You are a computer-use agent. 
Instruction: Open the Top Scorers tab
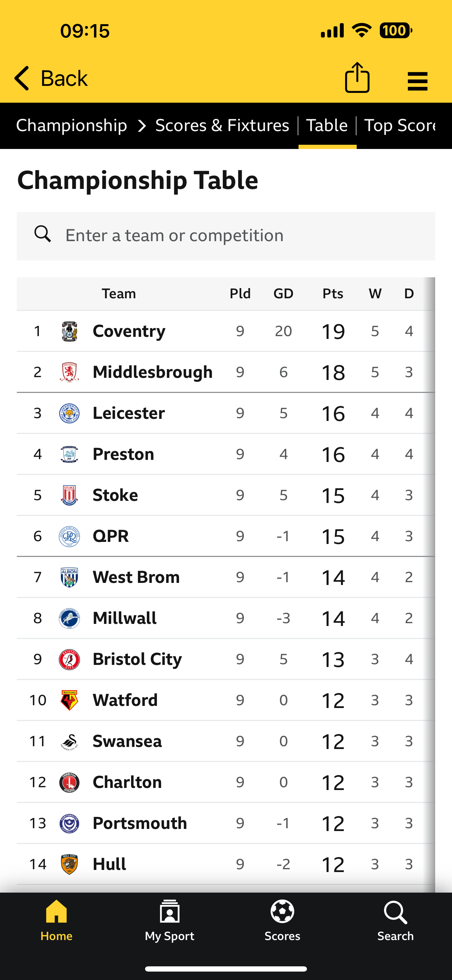[x=399, y=125]
